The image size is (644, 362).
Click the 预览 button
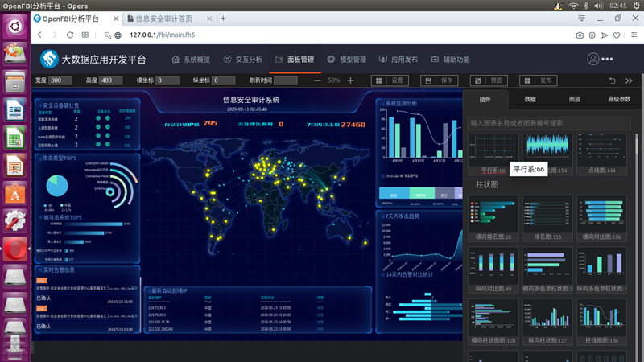[489, 80]
